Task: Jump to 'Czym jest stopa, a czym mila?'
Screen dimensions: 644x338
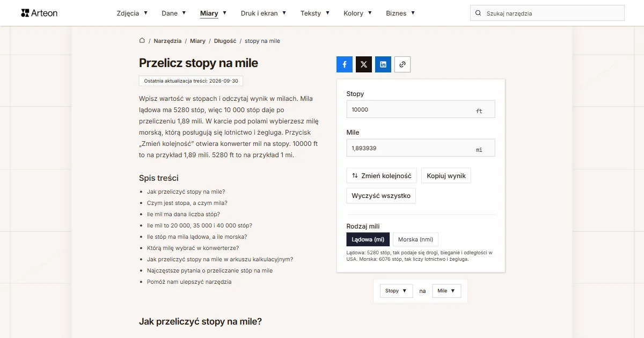Action: coord(187,203)
